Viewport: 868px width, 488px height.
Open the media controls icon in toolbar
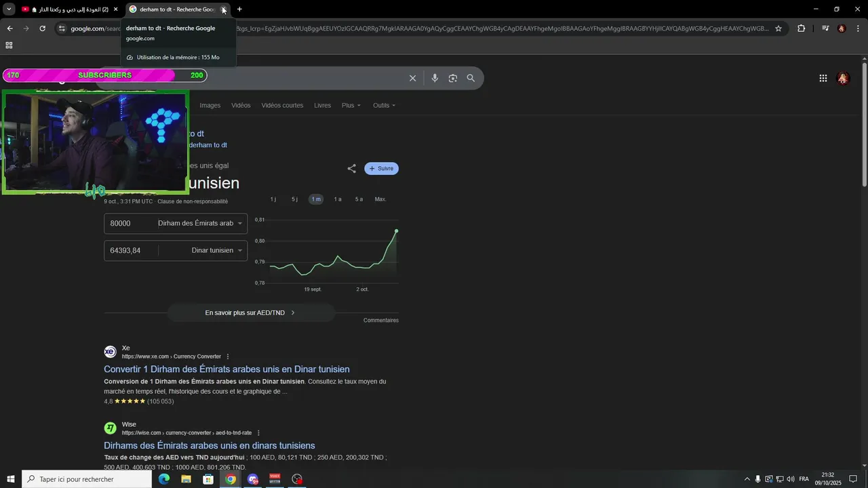825,28
